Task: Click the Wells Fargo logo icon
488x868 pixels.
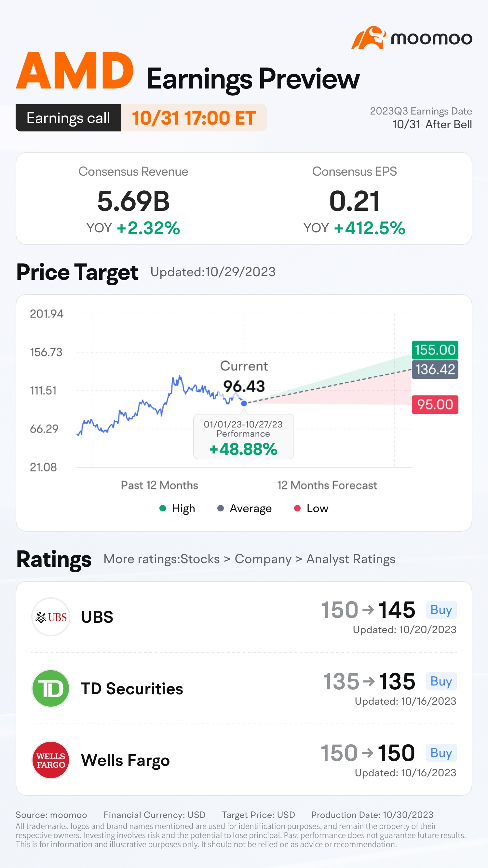Action: tap(50, 760)
